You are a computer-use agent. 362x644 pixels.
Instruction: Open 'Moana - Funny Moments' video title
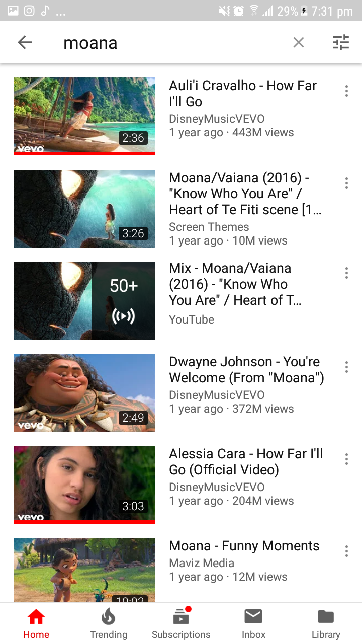(x=244, y=546)
